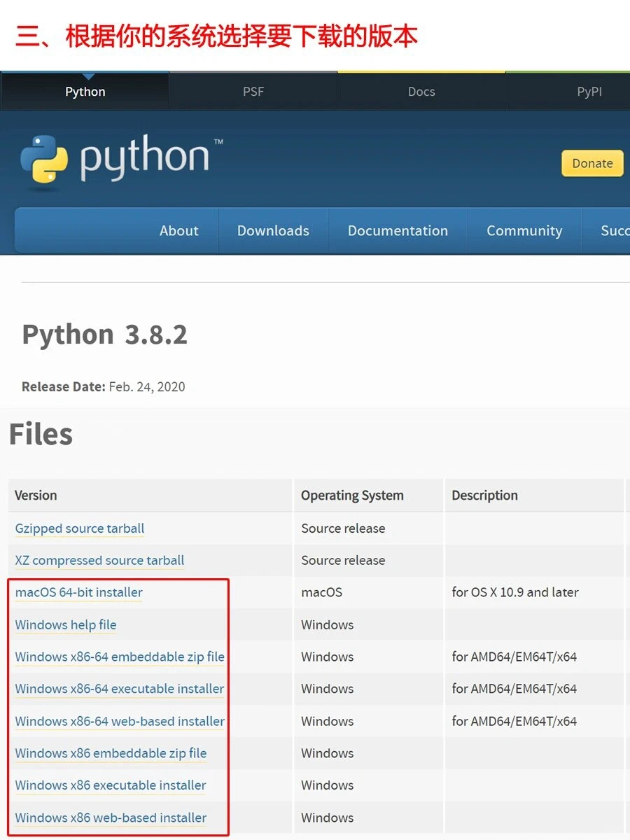Open the Docs section tab

point(421,91)
